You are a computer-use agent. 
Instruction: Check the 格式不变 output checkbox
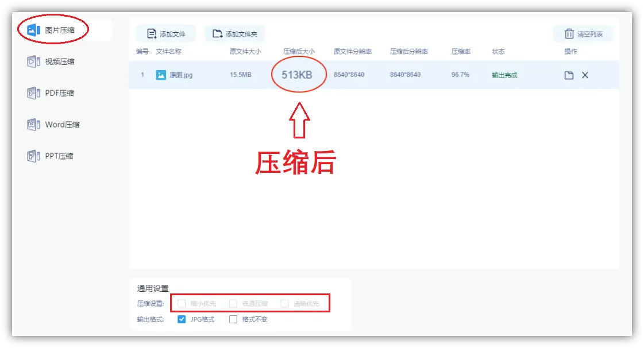(233, 319)
